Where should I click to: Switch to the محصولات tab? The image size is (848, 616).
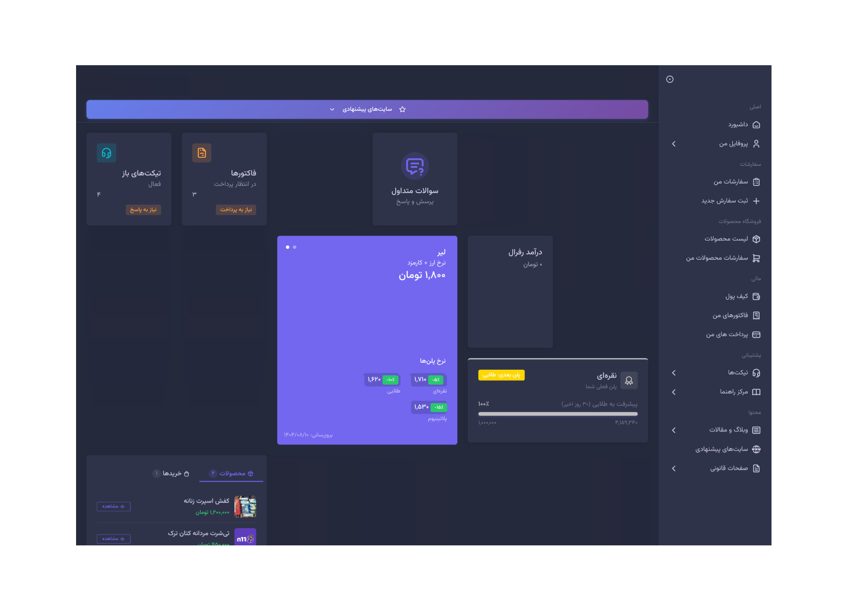[232, 474]
